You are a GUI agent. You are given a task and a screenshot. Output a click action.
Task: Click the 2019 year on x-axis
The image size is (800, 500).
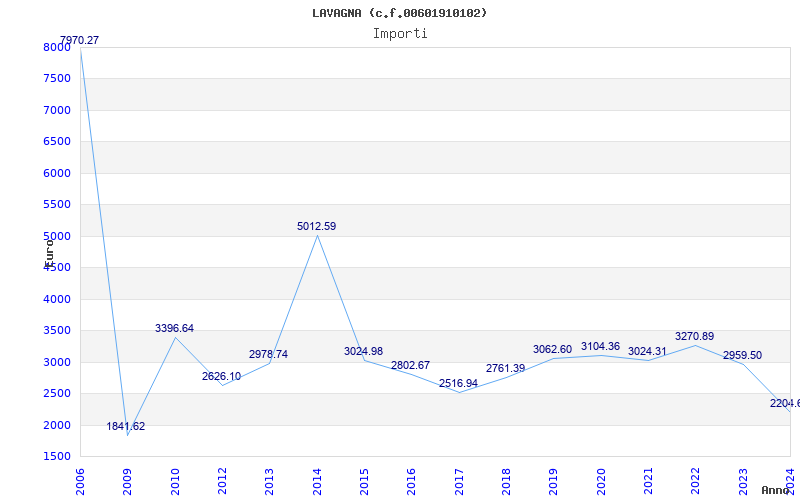(554, 482)
